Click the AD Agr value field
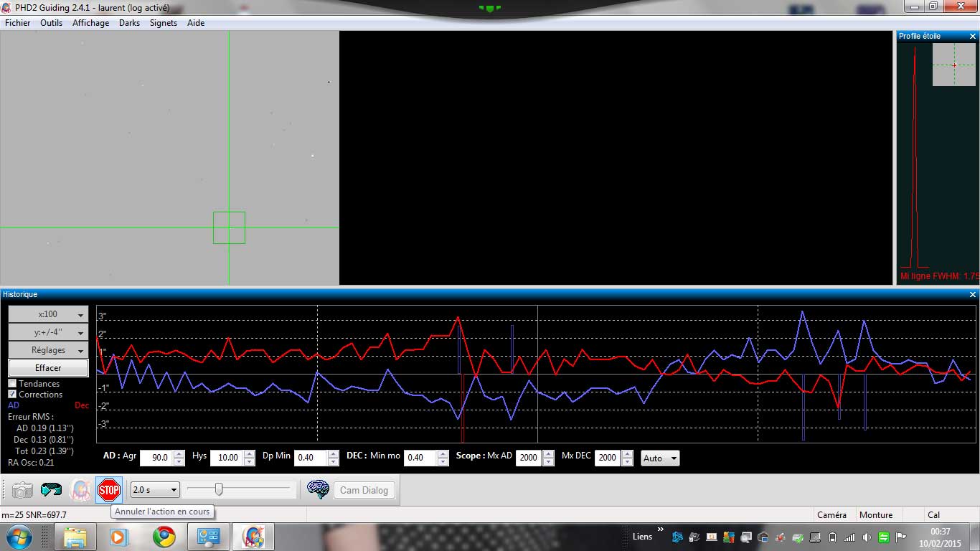The height and width of the screenshot is (551, 980). (156, 458)
